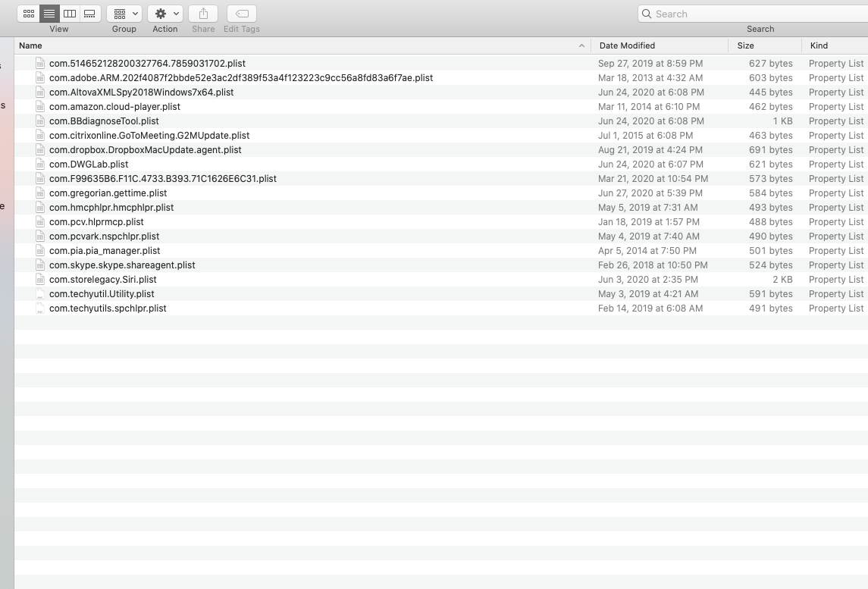
Task: Select com.hmcphlpr.hmcphlpr.plist name
Action: 111,207
